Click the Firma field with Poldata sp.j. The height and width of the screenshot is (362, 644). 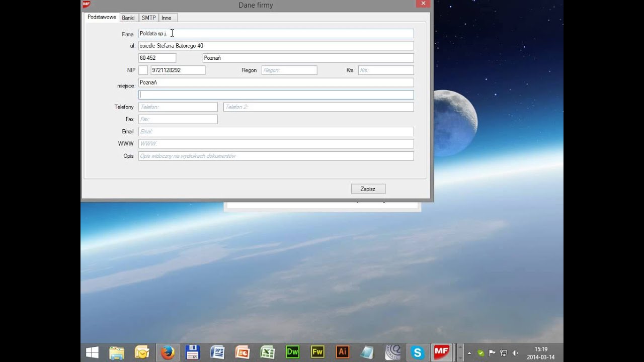click(276, 34)
